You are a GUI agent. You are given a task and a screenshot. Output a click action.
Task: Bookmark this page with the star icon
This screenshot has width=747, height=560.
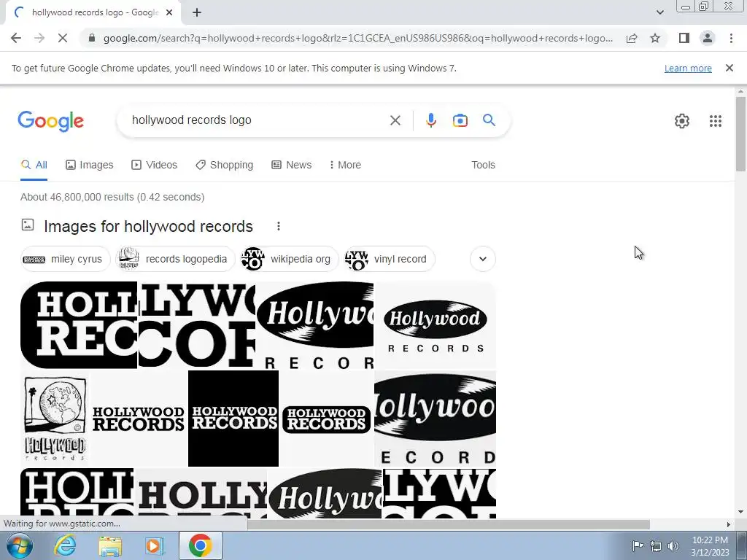coord(655,38)
